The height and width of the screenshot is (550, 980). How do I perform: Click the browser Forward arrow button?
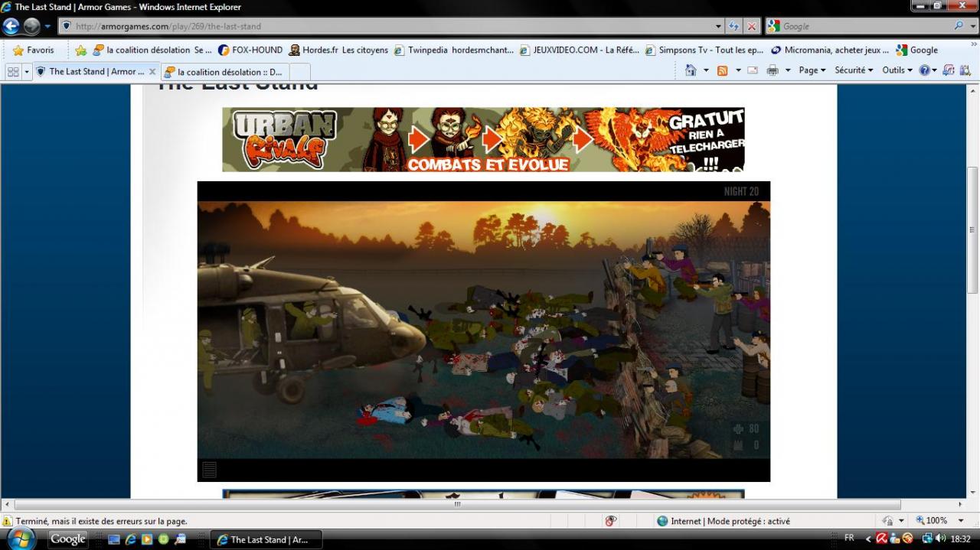[x=31, y=26]
